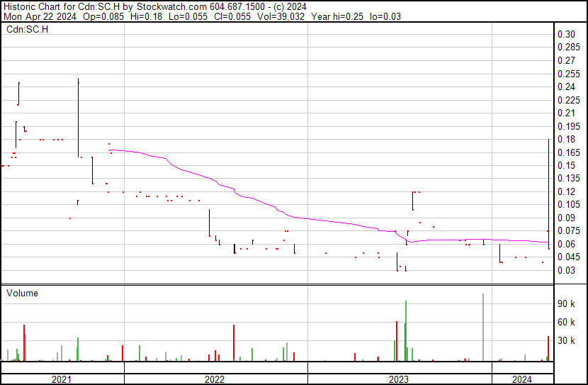
Task: Click the 0.18 price axis label
Action: tap(566, 139)
